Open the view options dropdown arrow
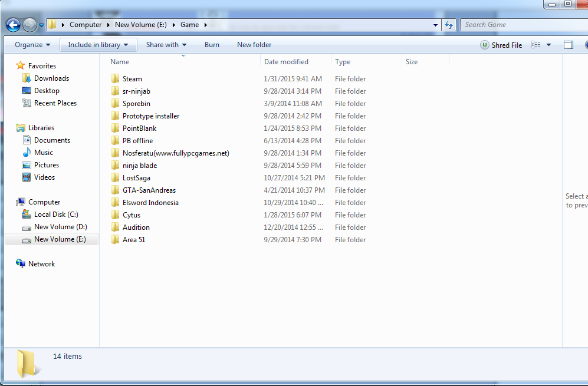This screenshot has width=588, height=386. [x=549, y=45]
